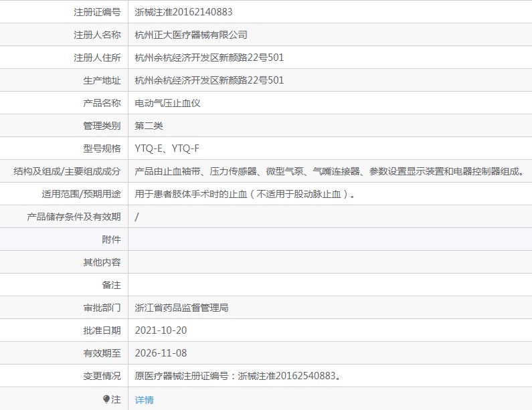532x410 pixels.
Task: Click the 产品储存条件及有效期 label
Action: [74, 216]
